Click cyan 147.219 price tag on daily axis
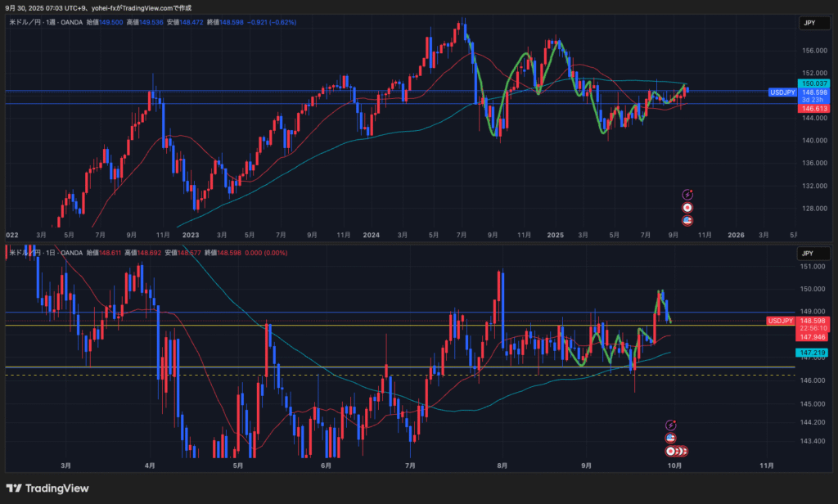The width and height of the screenshot is (838, 504). 815,352
